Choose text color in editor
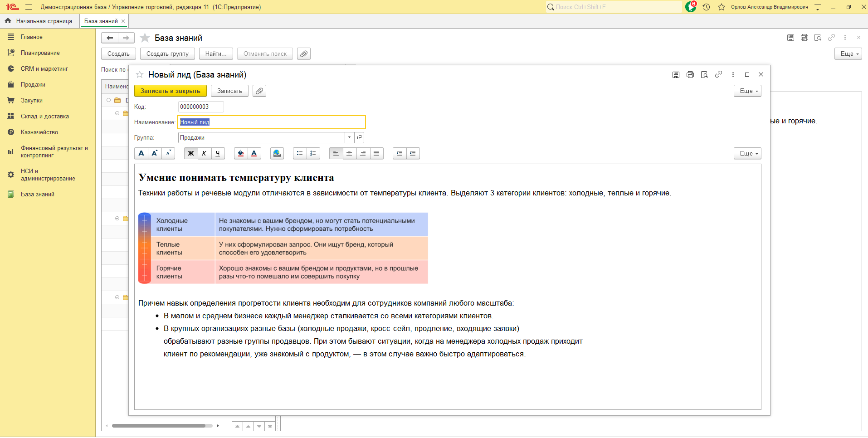 coord(254,153)
